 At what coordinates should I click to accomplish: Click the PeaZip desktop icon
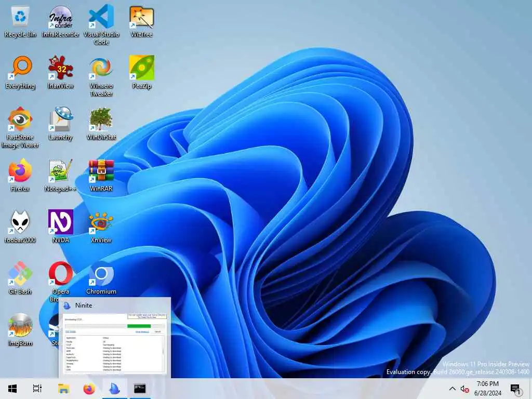click(x=141, y=73)
